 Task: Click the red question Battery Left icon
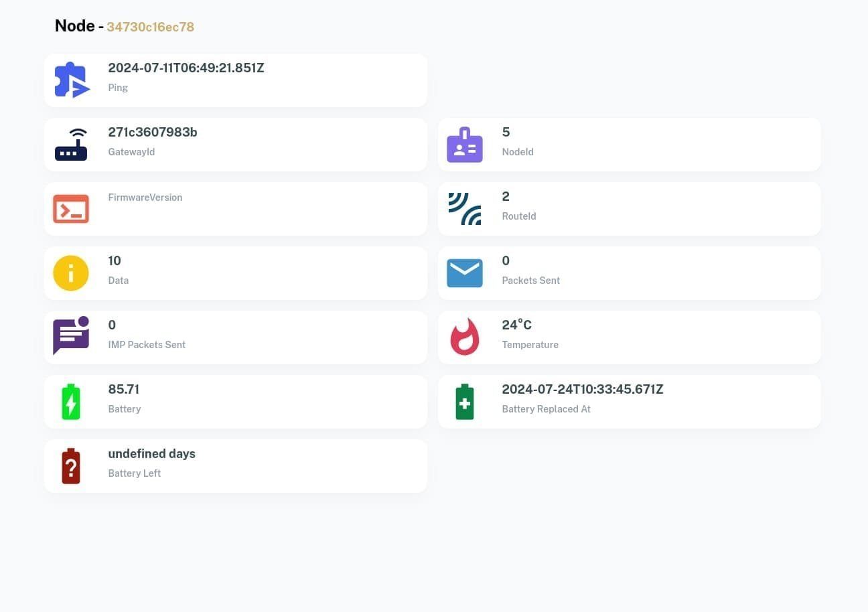click(71, 466)
